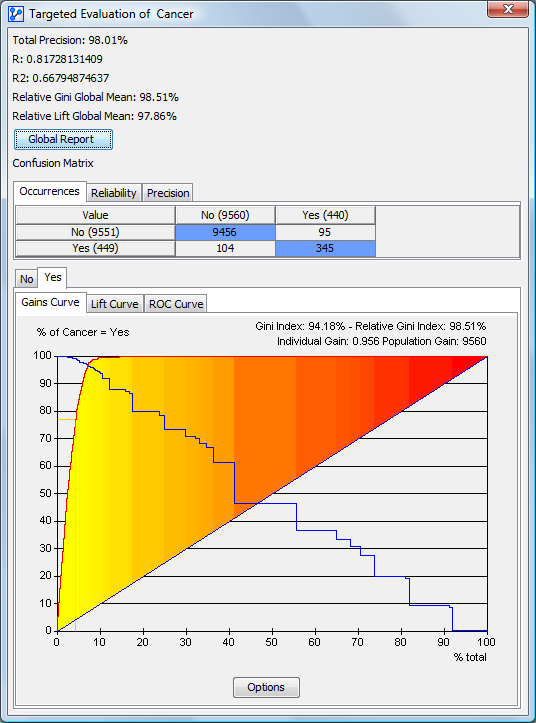This screenshot has height=723, width=536.
Task: Select the Occurrences tab
Action: tap(49, 191)
